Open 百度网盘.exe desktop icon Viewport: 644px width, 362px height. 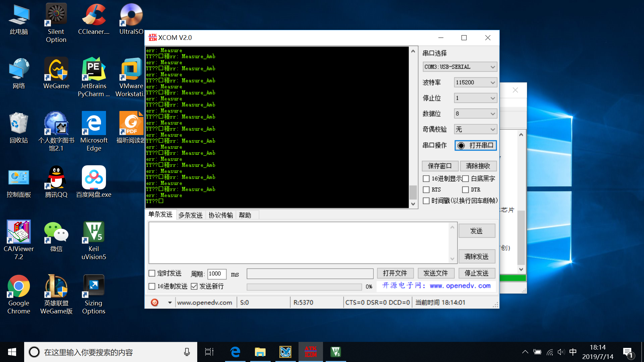point(94,182)
